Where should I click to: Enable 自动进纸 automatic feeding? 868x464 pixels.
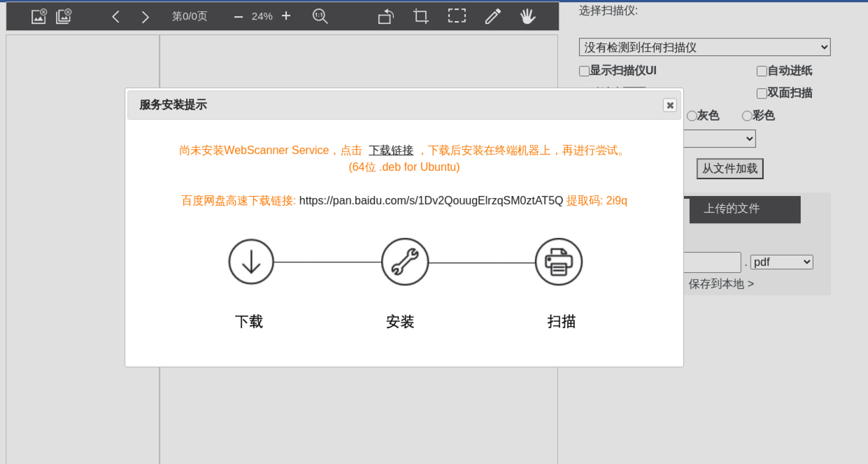(x=762, y=71)
